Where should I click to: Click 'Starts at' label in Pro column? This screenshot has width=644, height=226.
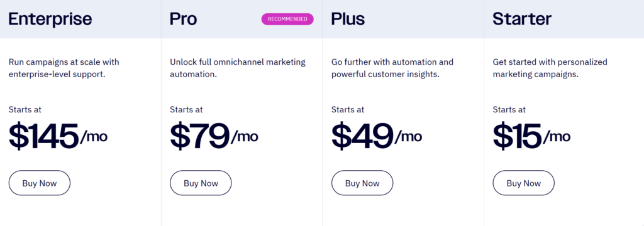pos(186,109)
